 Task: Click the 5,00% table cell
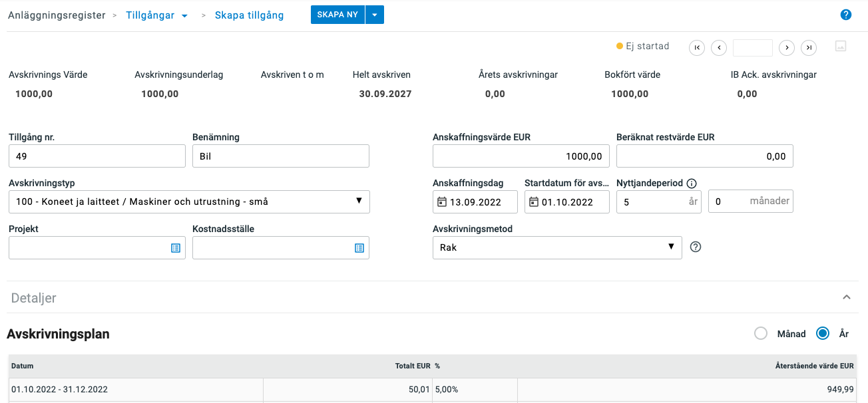(x=447, y=390)
